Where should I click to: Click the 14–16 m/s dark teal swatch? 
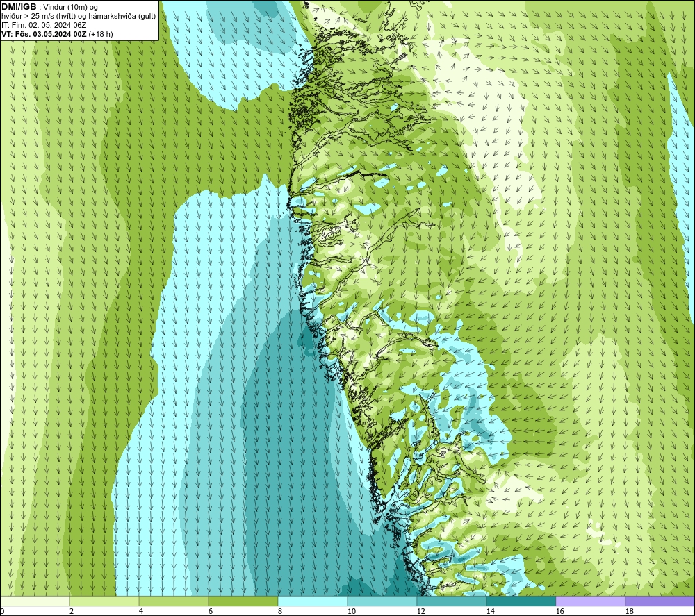point(521,601)
